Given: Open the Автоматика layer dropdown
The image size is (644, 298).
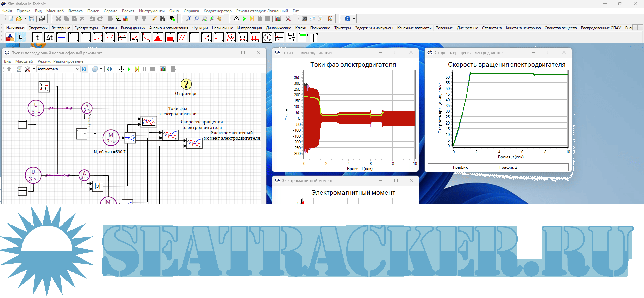Looking at the screenshot, I should (77, 69).
